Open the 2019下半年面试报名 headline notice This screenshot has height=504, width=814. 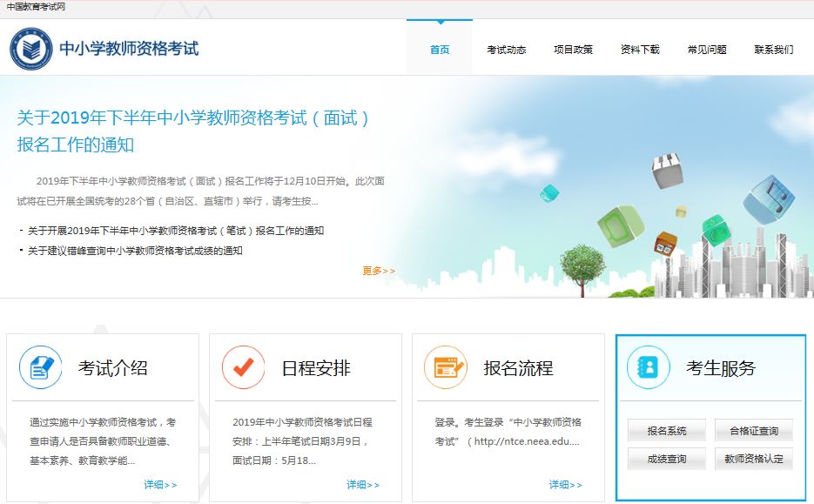point(192,131)
